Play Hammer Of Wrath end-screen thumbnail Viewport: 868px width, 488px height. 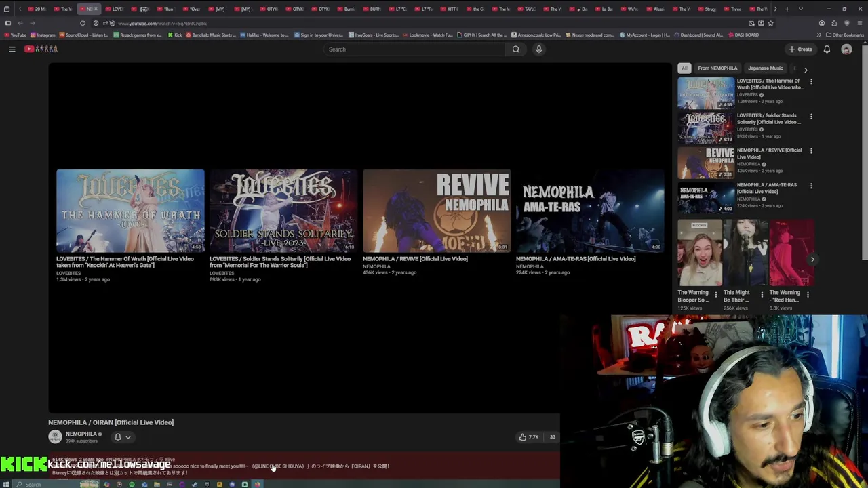130,211
